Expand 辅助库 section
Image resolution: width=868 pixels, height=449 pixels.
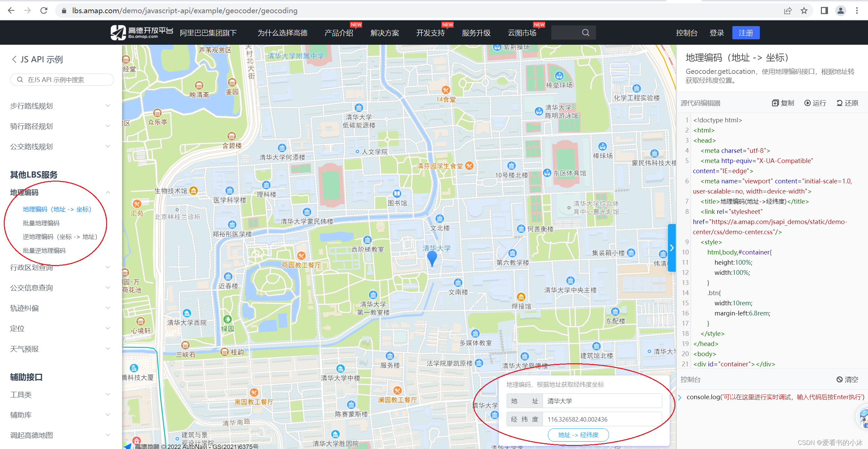(x=60, y=415)
